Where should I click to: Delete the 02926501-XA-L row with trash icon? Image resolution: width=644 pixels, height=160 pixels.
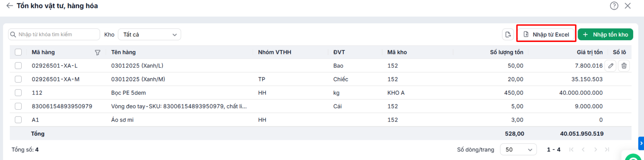(x=624, y=66)
